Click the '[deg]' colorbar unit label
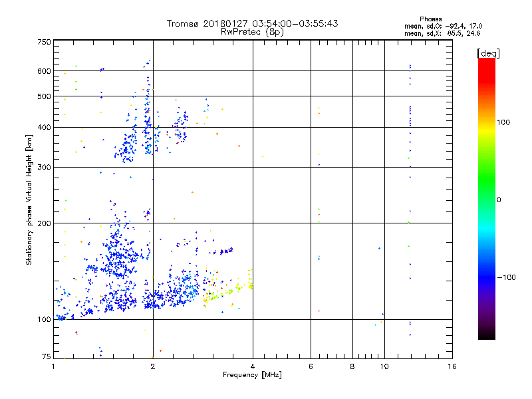532x399 pixels. 488,54
